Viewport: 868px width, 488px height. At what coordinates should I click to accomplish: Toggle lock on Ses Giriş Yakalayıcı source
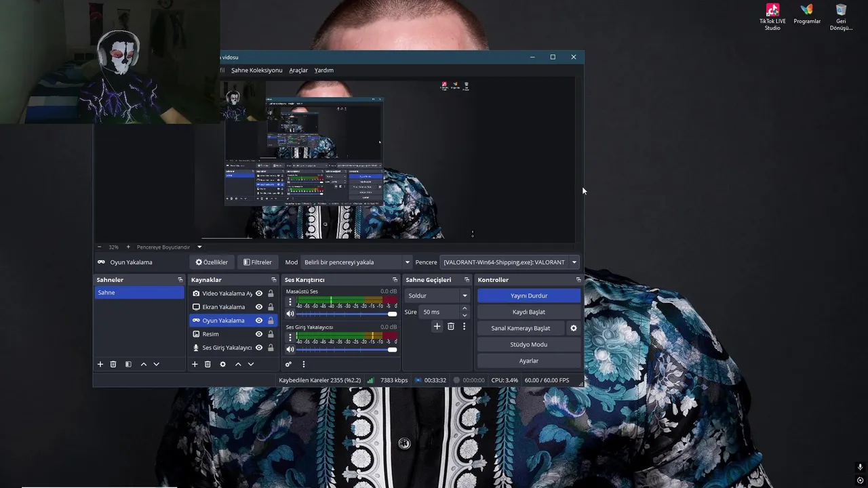[271, 348]
